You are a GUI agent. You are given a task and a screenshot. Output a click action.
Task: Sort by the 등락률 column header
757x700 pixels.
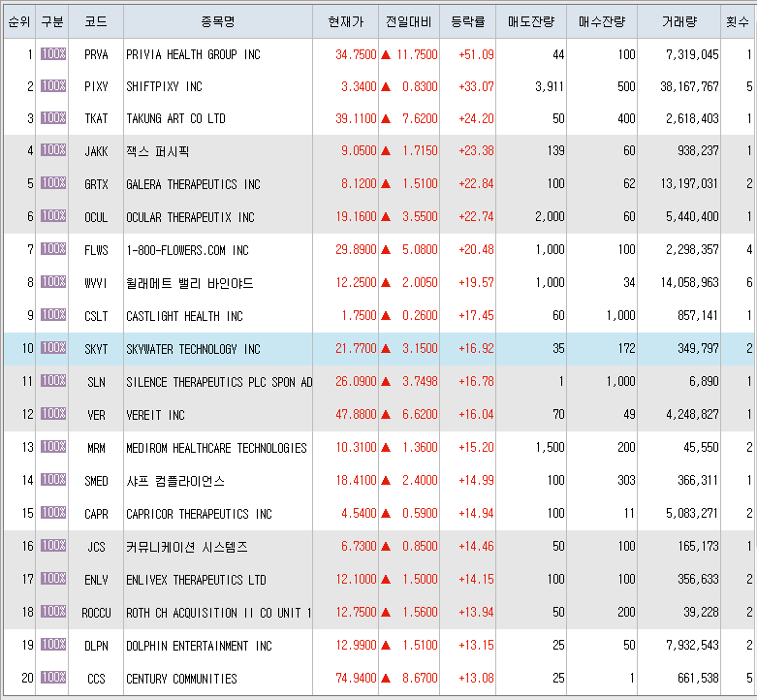tap(468, 21)
